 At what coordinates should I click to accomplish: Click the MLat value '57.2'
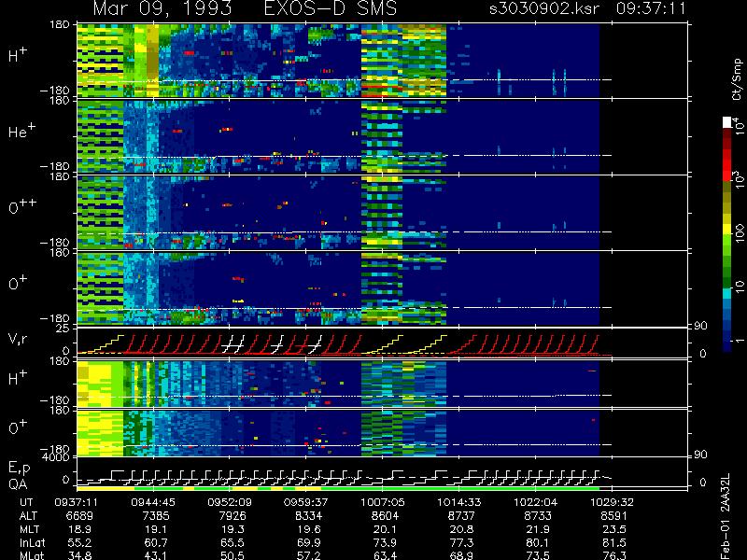point(309,555)
